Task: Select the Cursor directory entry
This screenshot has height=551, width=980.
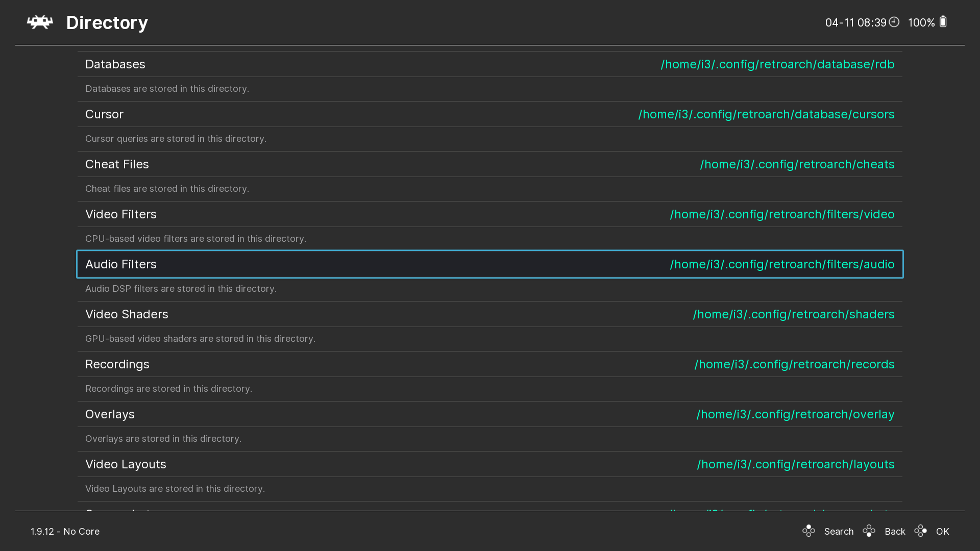Action: [x=104, y=114]
